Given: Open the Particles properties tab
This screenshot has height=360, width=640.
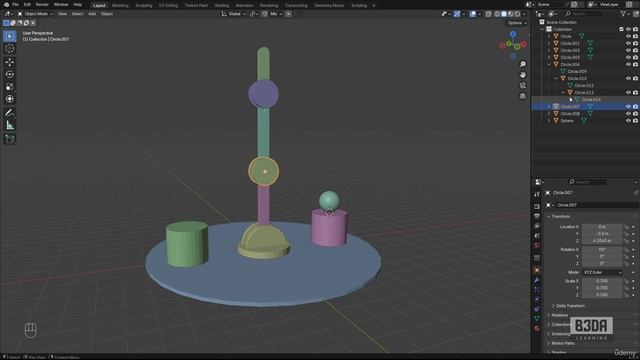Looking at the screenshot, I should point(537,289).
